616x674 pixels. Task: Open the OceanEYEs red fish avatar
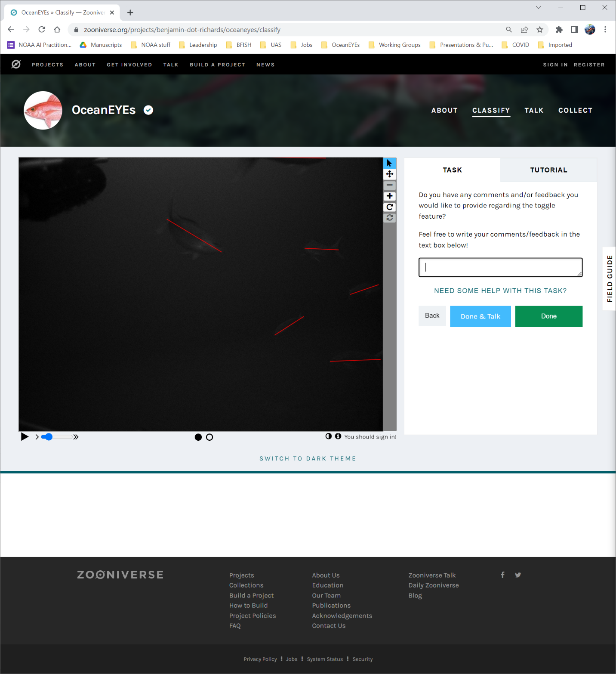pyautogui.click(x=43, y=110)
